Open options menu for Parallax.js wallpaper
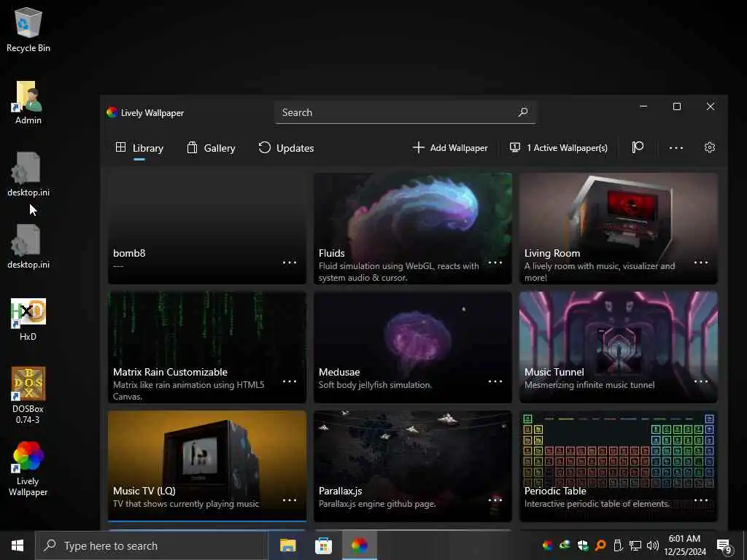 pyautogui.click(x=495, y=500)
